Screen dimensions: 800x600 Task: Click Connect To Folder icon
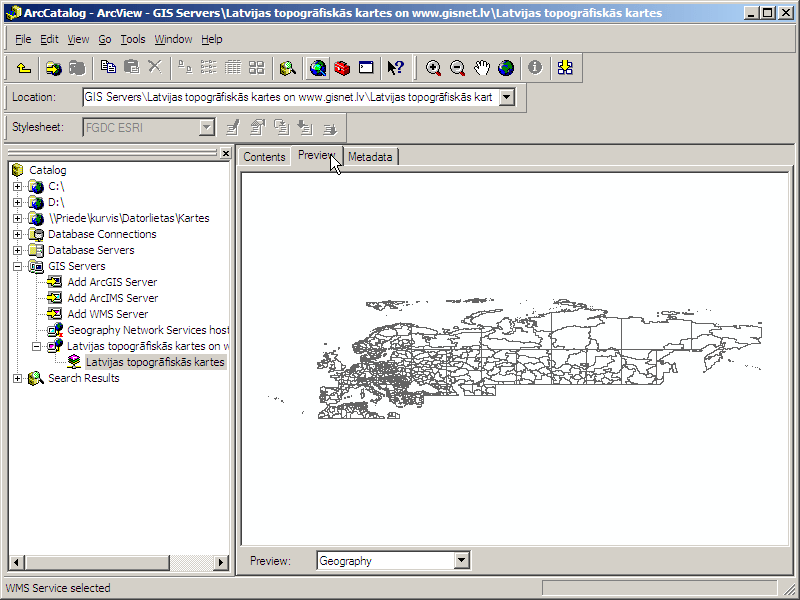point(53,67)
